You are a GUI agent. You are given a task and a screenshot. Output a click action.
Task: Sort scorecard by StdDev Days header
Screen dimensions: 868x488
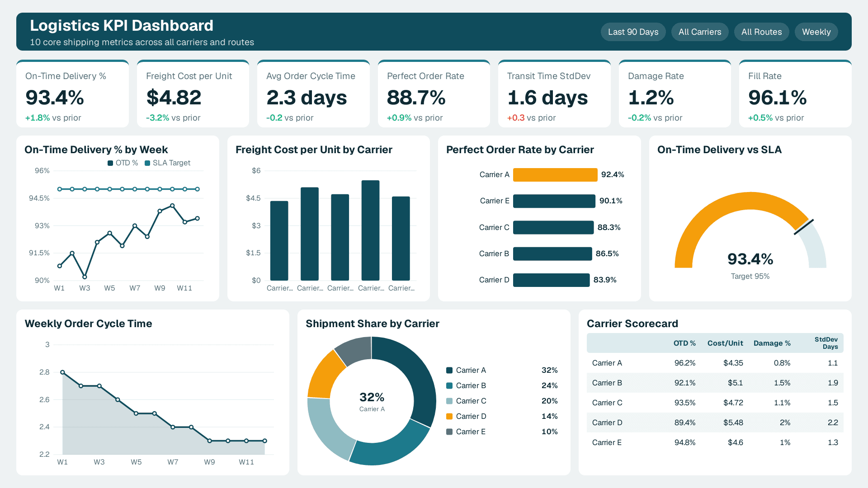(x=826, y=343)
